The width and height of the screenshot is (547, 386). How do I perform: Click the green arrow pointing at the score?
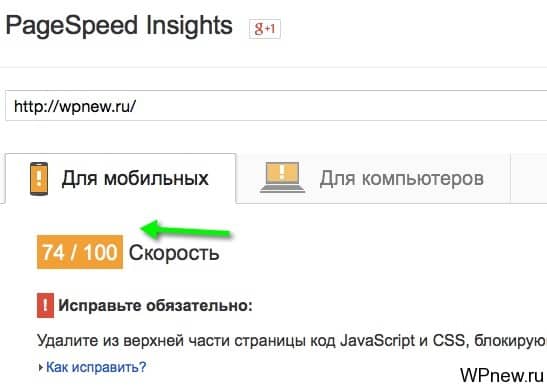tap(186, 230)
